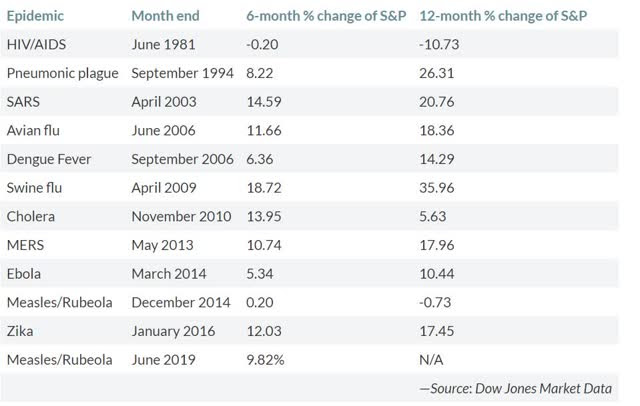The height and width of the screenshot is (406, 640).
Task: Click the 9.82% six-month value
Action: pyautogui.click(x=268, y=358)
